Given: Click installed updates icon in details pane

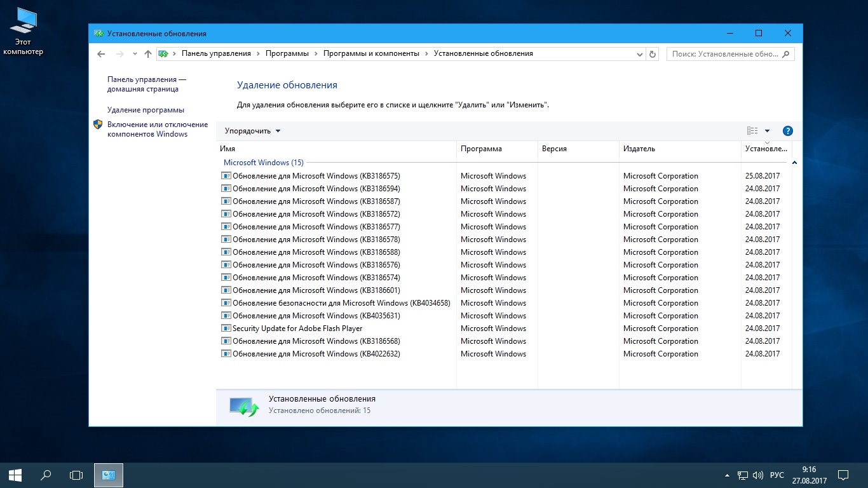Looking at the screenshot, I should point(244,407).
